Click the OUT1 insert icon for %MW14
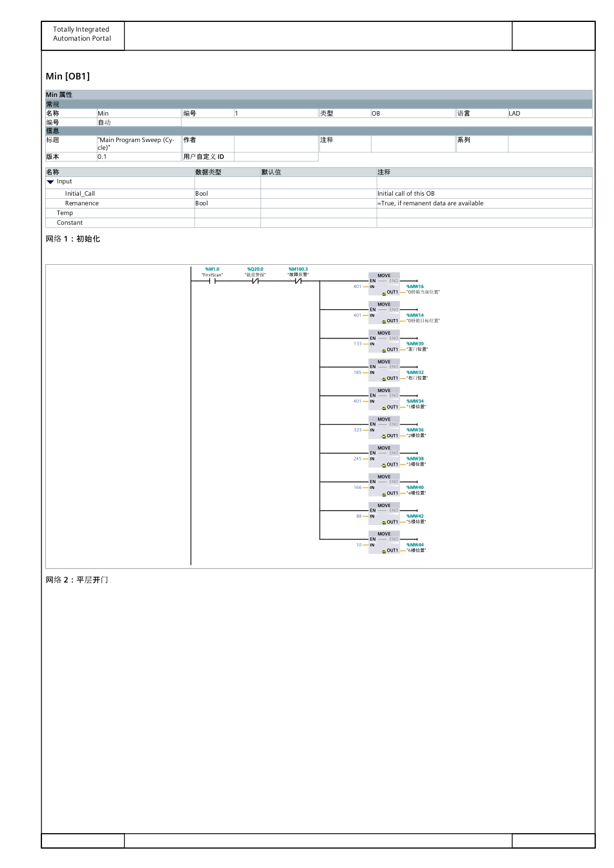 click(x=384, y=321)
